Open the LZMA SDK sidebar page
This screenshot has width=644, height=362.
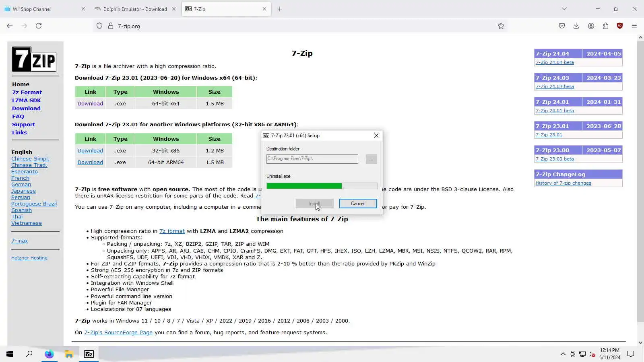pyautogui.click(x=27, y=100)
